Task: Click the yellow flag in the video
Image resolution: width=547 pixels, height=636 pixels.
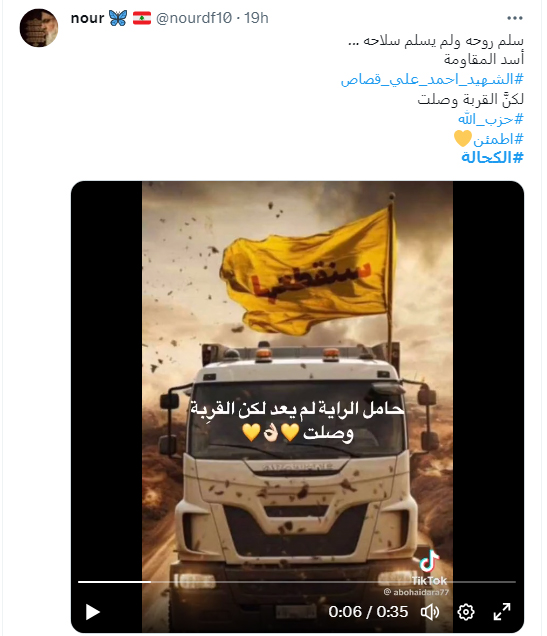Action: [x=305, y=270]
